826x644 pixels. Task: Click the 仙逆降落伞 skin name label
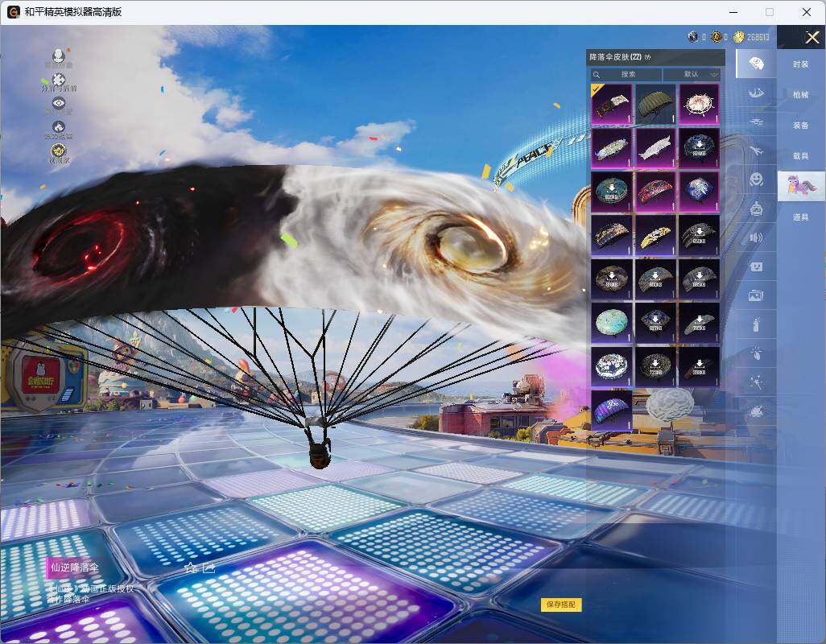click(74, 568)
